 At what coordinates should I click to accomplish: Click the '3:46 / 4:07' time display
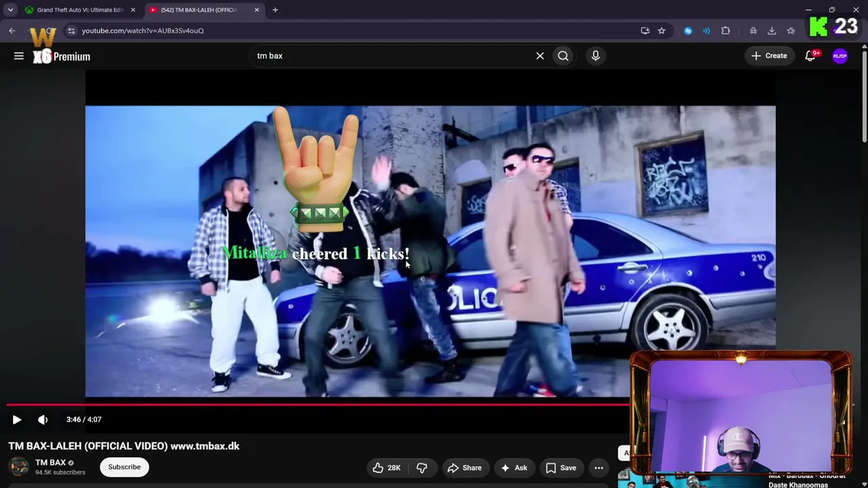coord(84,420)
